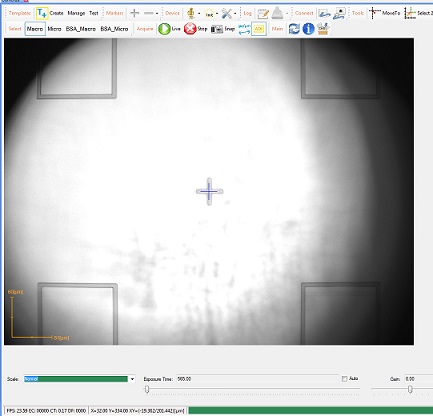Select the Micro camera tab
The width and height of the screenshot is (433, 416).
pyautogui.click(x=54, y=29)
